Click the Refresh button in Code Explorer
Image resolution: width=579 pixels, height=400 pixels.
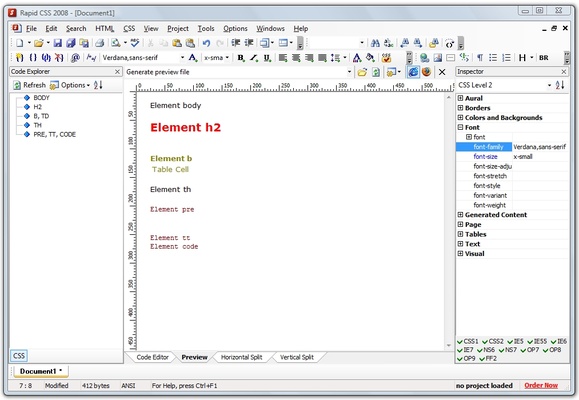coord(30,85)
